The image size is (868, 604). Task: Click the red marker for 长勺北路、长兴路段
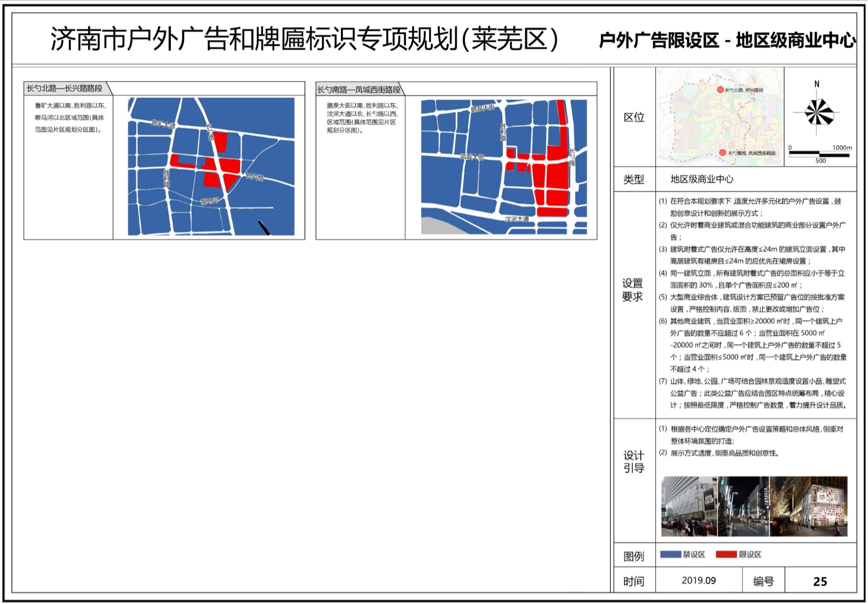(720, 90)
